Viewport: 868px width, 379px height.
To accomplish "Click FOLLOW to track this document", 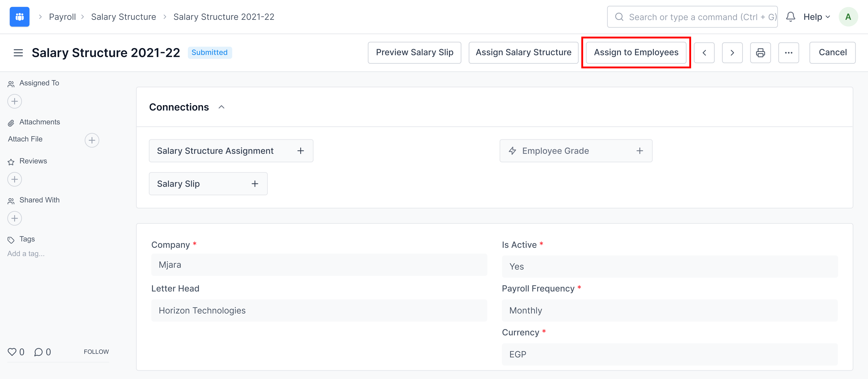I will pos(96,351).
